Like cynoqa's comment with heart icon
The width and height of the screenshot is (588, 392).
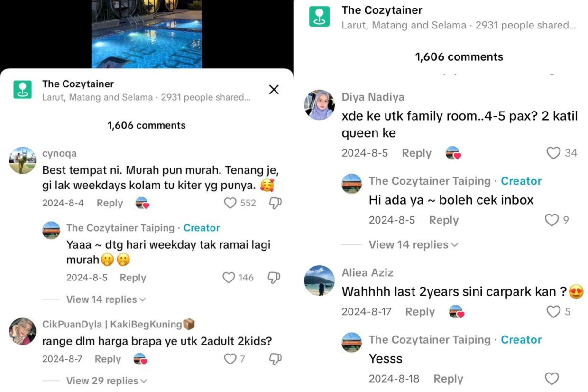(230, 203)
